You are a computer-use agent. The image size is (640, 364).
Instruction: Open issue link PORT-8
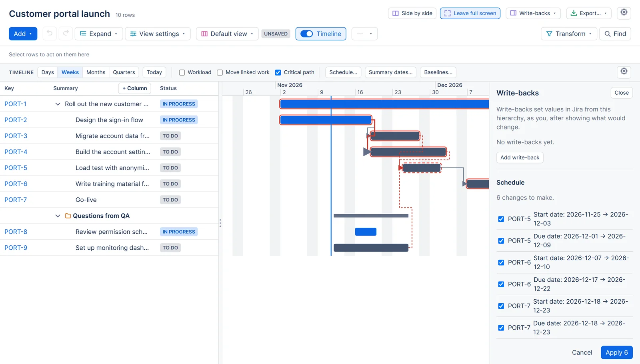click(16, 232)
